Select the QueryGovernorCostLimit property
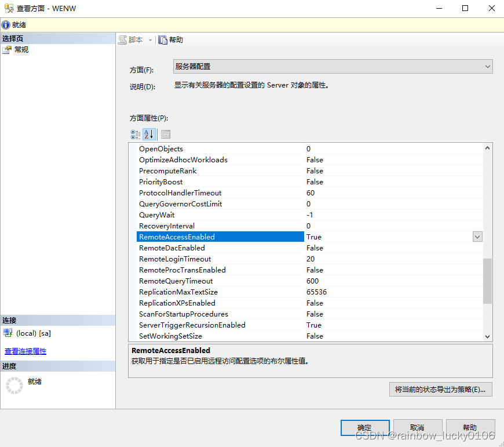 tap(310, 204)
